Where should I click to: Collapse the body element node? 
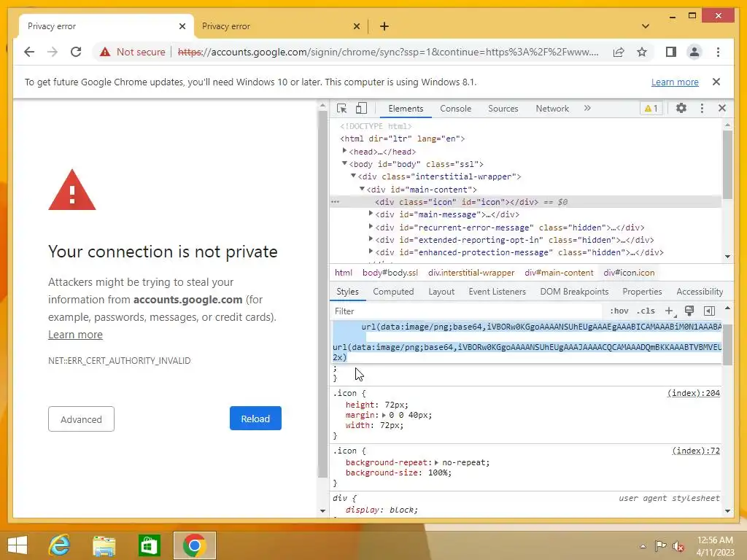point(344,163)
